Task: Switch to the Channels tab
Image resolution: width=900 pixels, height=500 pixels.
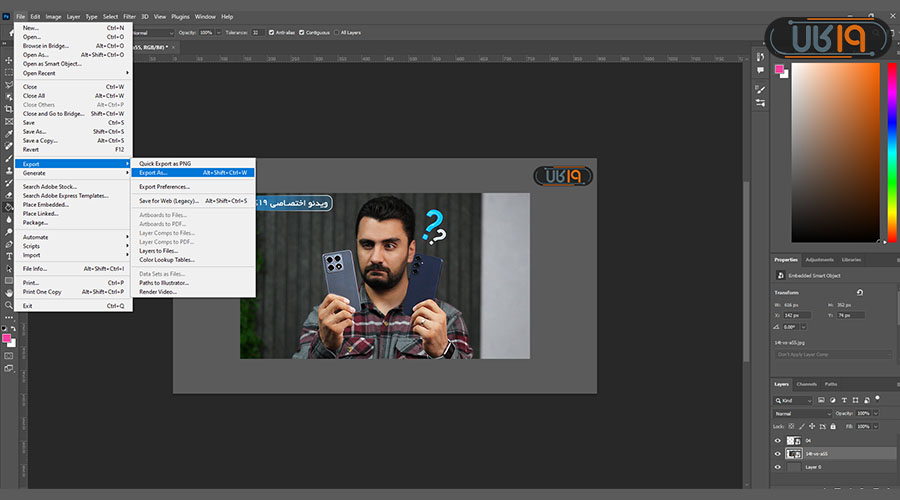Action: tap(806, 384)
